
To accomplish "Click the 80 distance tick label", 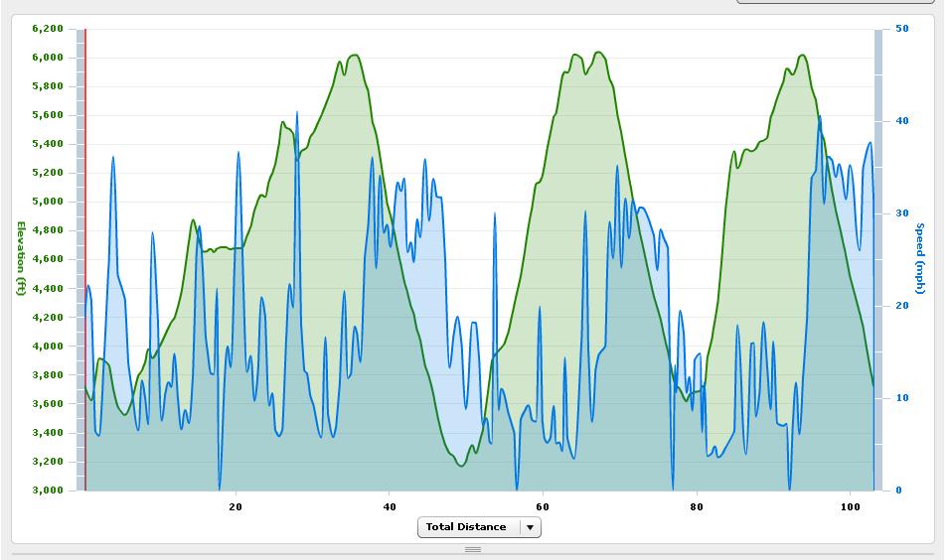I will coord(697,506).
